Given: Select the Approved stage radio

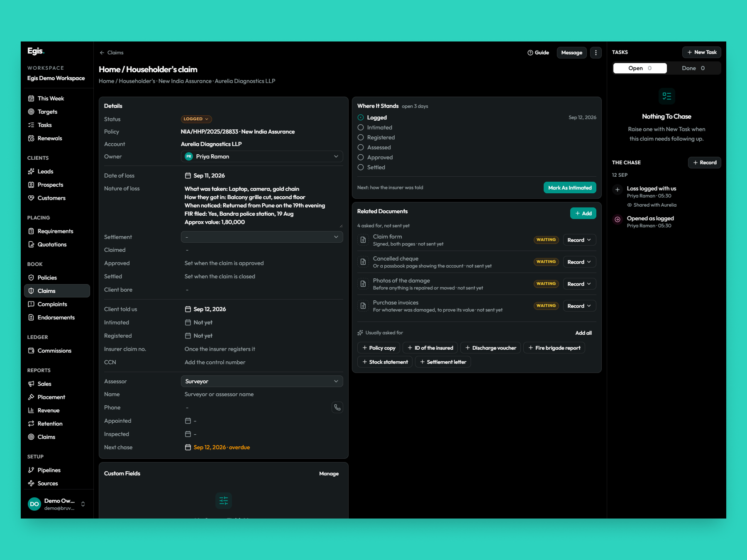Looking at the screenshot, I should point(361,157).
